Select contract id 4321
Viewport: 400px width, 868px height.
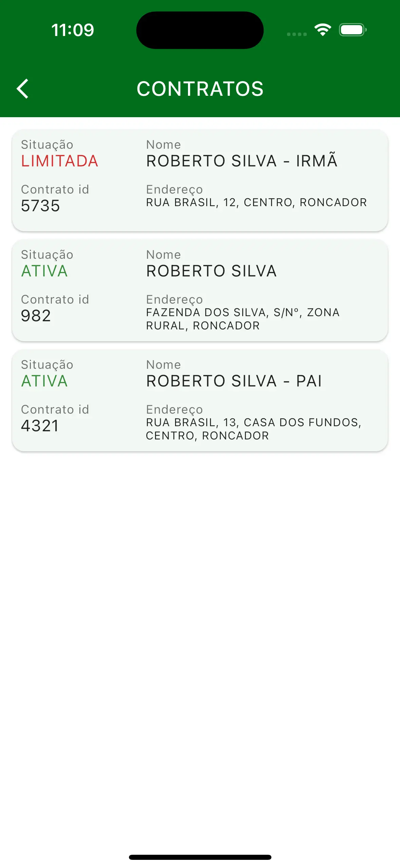[x=40, y=426]
